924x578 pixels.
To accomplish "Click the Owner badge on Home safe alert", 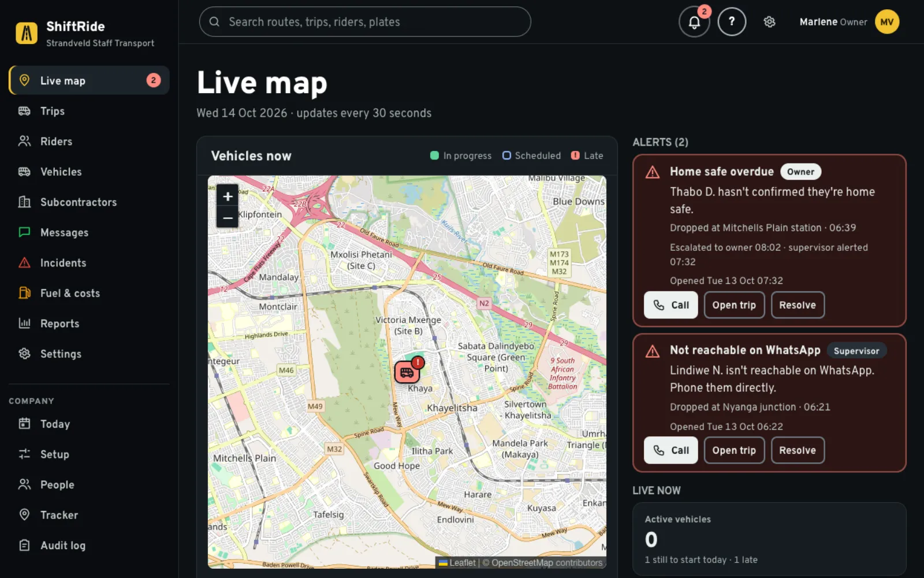I will 800,172.
